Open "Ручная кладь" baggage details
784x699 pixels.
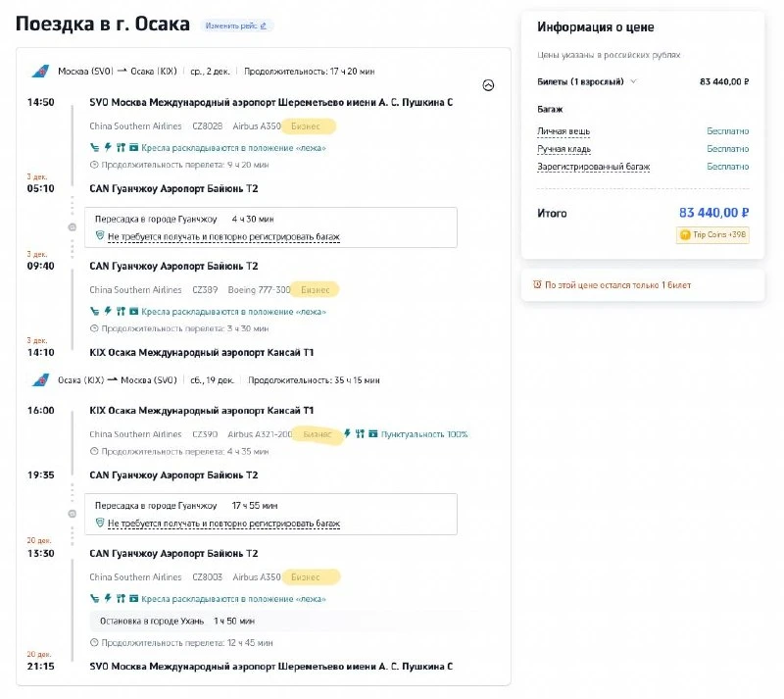coord(564,149)
